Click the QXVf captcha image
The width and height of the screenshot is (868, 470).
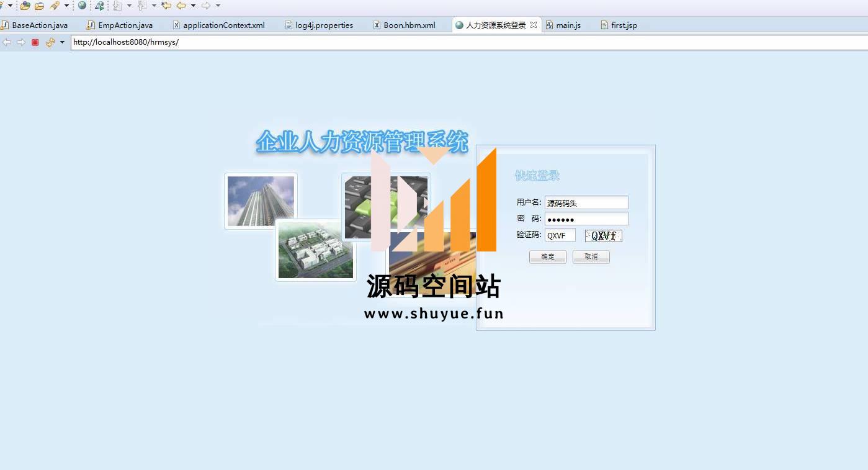tap(603, 235)
